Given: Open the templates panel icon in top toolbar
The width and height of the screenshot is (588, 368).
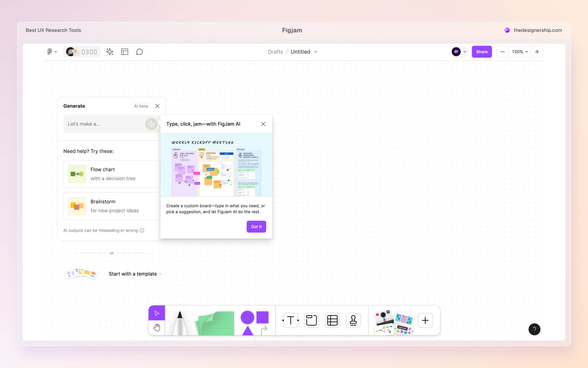Looking at the screenshot, I should (125, 52).
